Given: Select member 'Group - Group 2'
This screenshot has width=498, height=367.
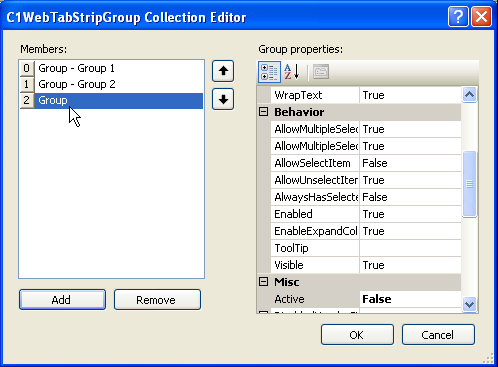Looking at the screenshot, I should coord(119,84).
